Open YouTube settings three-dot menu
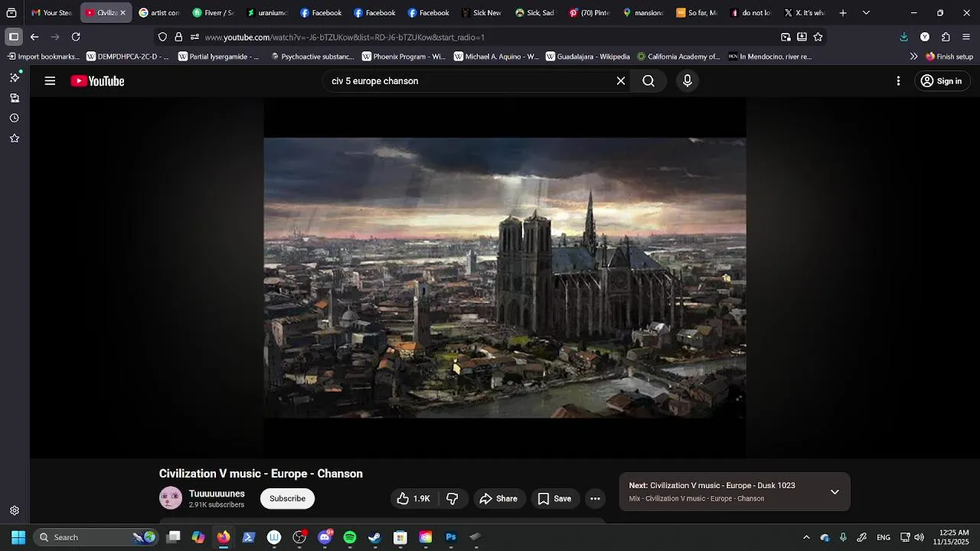Viewport: 980px width, 551px height. coord(898,81)
